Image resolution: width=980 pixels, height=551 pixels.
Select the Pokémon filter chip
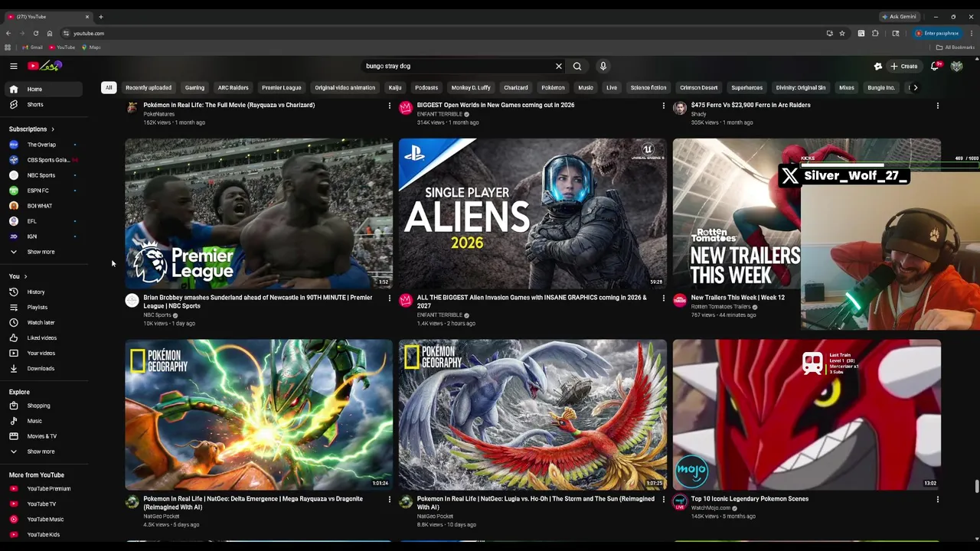(x=553, y=87)
